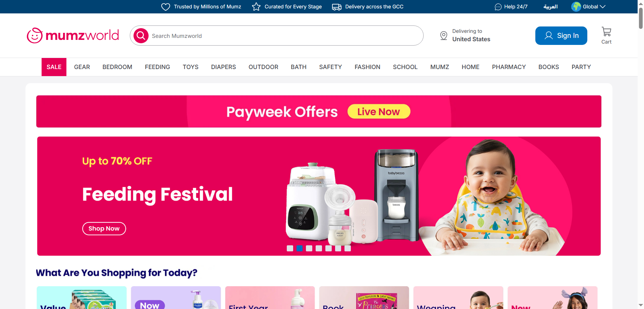Select the last carousel slide indicator
This screenshot has width=644, height=309.
click(x=347, y=248)
